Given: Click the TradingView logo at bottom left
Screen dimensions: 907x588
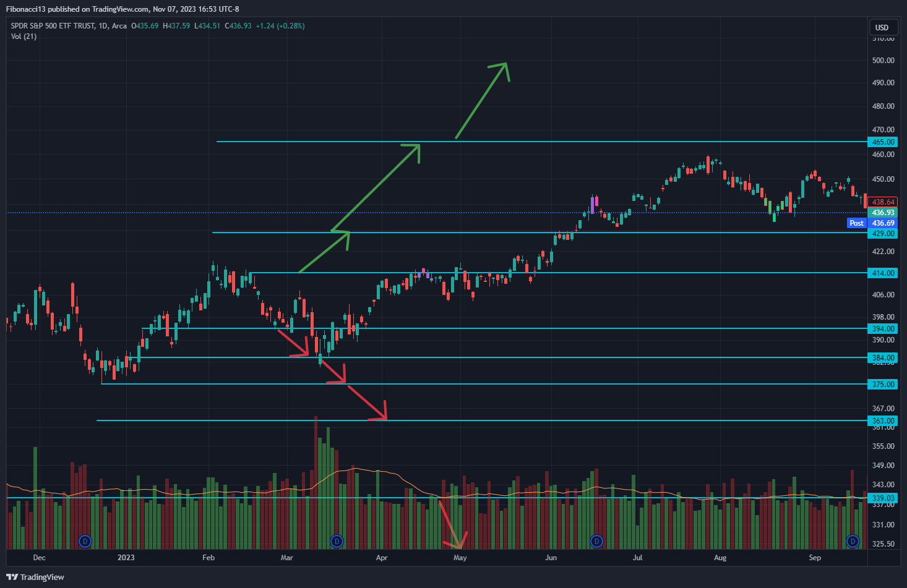Looking at the screenshot, I should 35,577.
